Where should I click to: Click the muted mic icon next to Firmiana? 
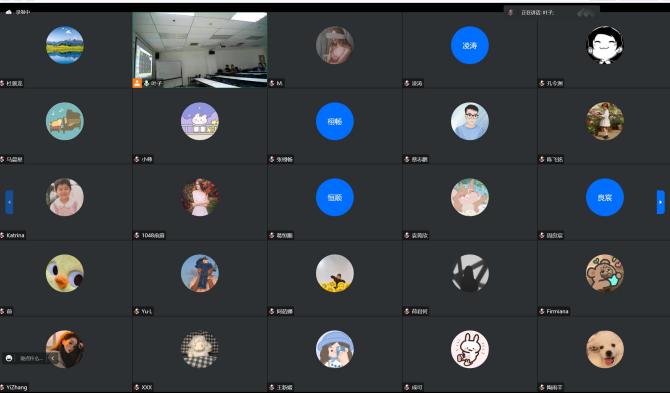pyautogui.click(x=542, y=311)
